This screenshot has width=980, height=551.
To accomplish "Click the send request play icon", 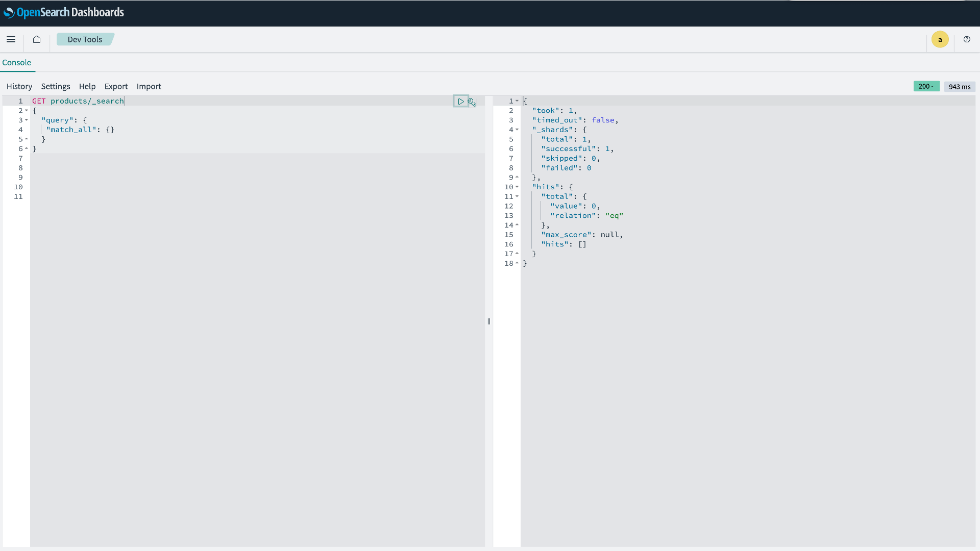I will [460, 102].
